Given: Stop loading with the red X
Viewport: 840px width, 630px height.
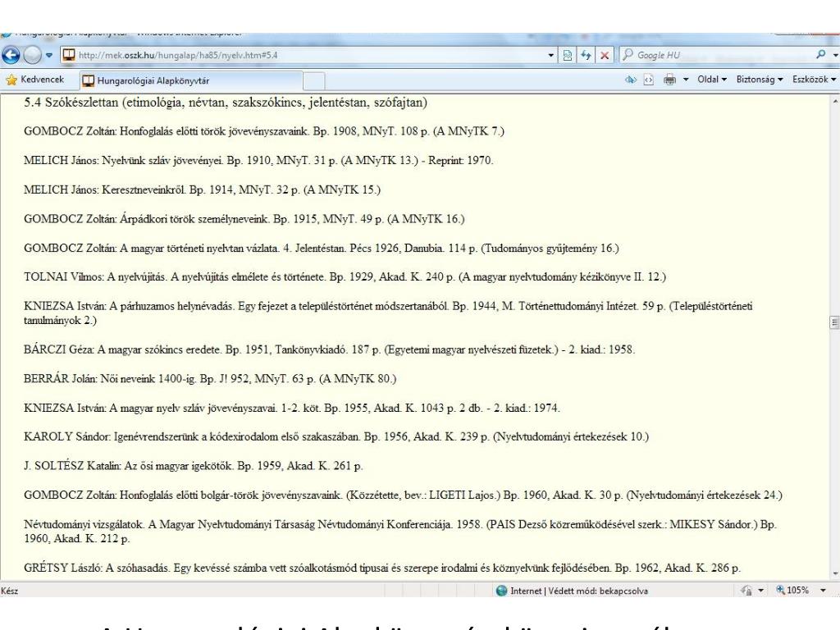Looking at the screenshot, I should (x=605, y=55).
